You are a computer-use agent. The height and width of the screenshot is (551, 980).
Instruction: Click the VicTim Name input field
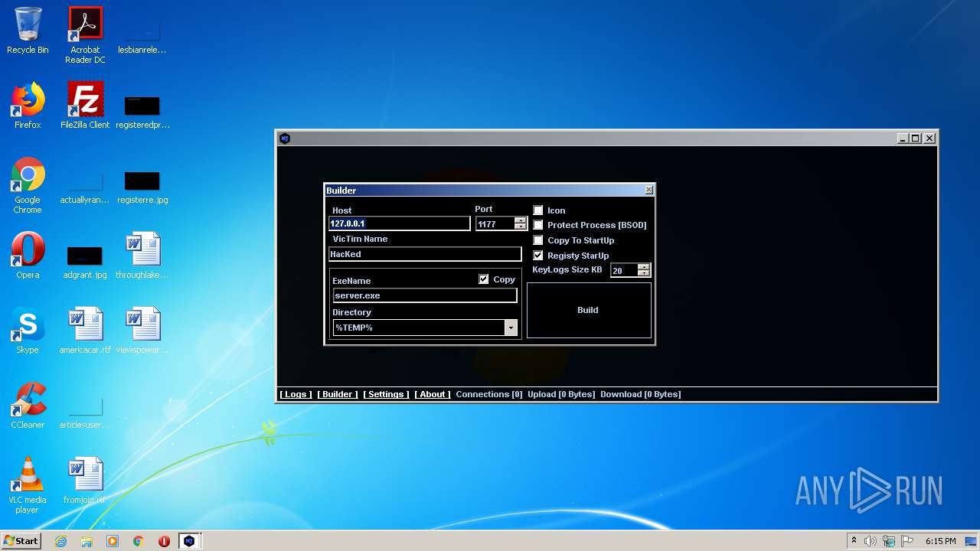(x=425, y=254)
